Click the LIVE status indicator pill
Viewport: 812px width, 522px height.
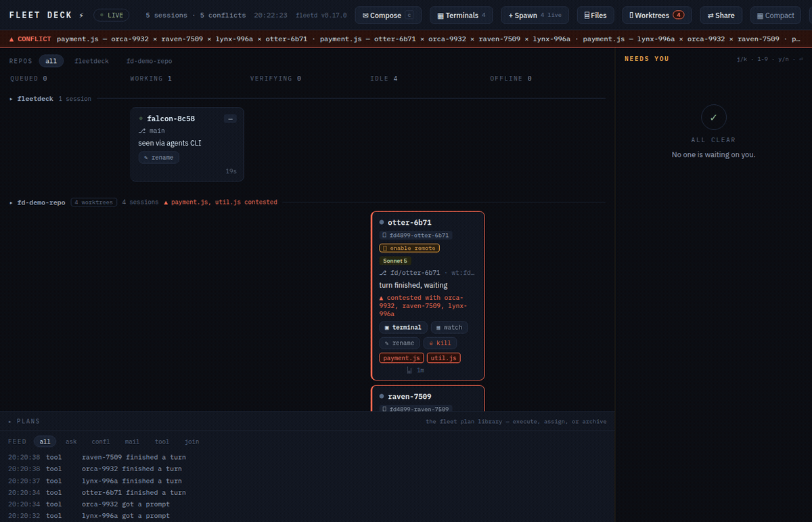pyautogui.click(x=112, y=15)
